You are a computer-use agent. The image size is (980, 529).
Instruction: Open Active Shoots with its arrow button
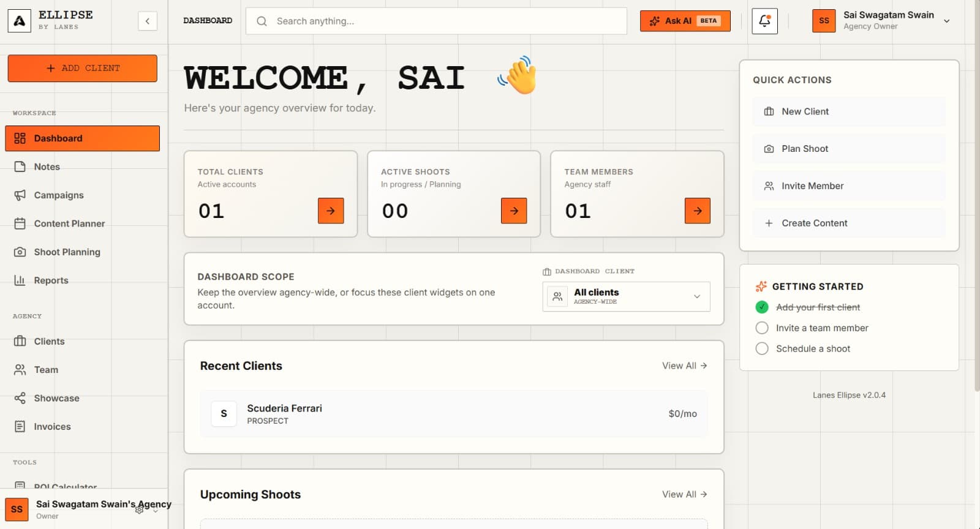pos(514,211)
